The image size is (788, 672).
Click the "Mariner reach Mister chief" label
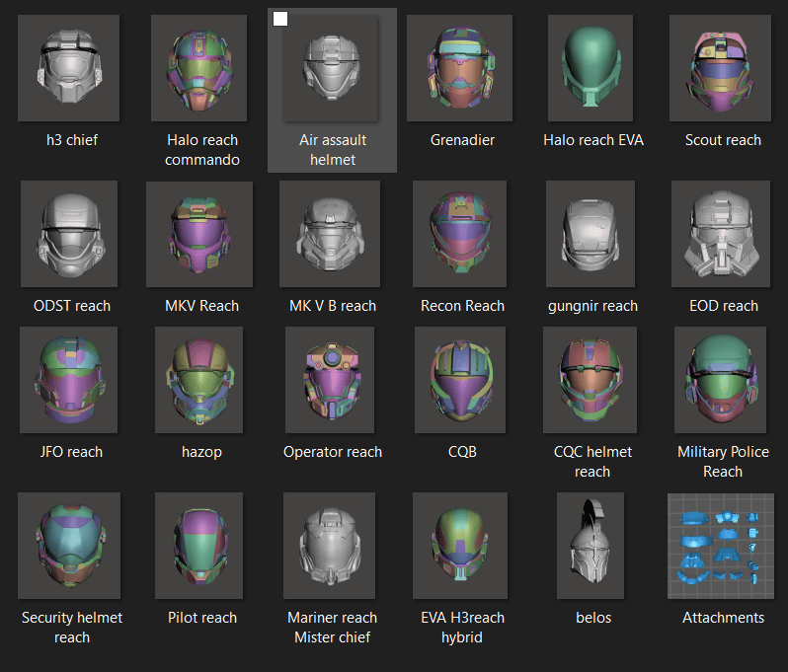332,628
